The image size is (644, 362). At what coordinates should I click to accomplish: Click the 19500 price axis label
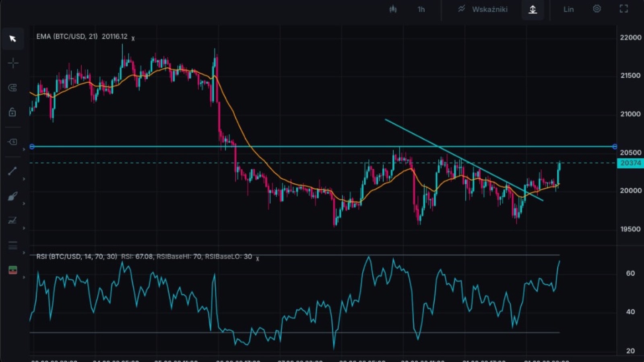click(x=631, y=229)
